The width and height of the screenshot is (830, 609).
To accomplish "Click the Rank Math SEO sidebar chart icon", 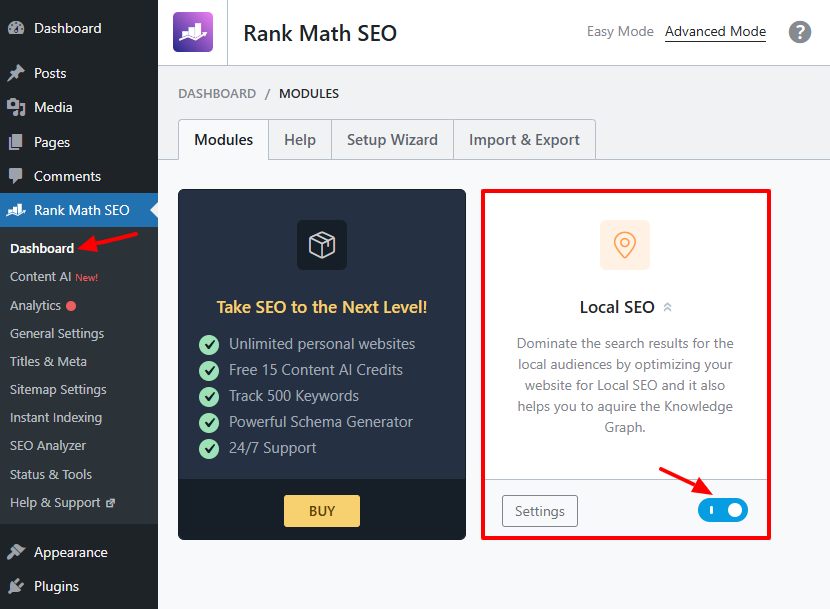I will [x=16, y=210].
